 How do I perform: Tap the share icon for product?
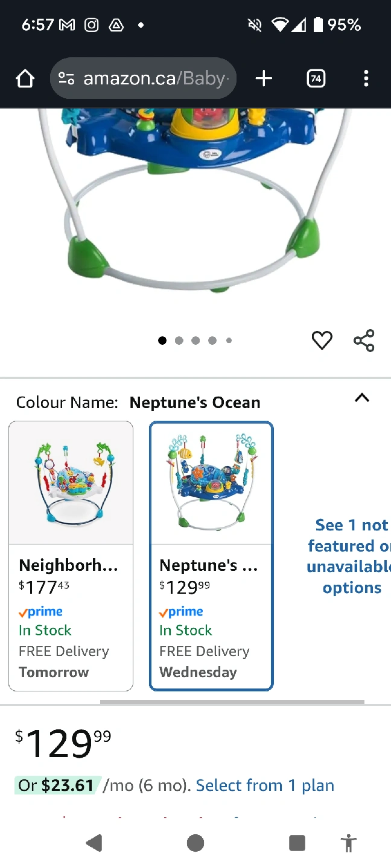tap(364, 341)
